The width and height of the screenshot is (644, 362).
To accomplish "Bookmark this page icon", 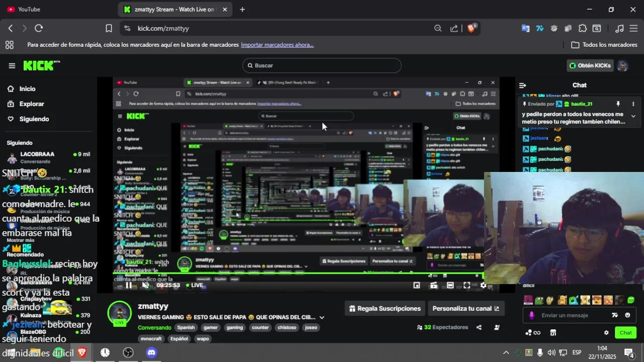I will (x=109, y=29).
